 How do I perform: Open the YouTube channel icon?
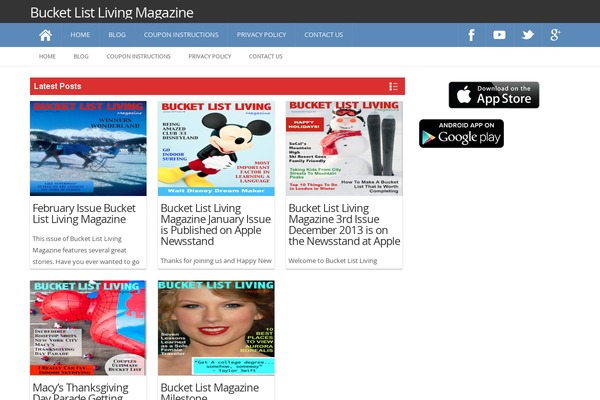point(499,35)
